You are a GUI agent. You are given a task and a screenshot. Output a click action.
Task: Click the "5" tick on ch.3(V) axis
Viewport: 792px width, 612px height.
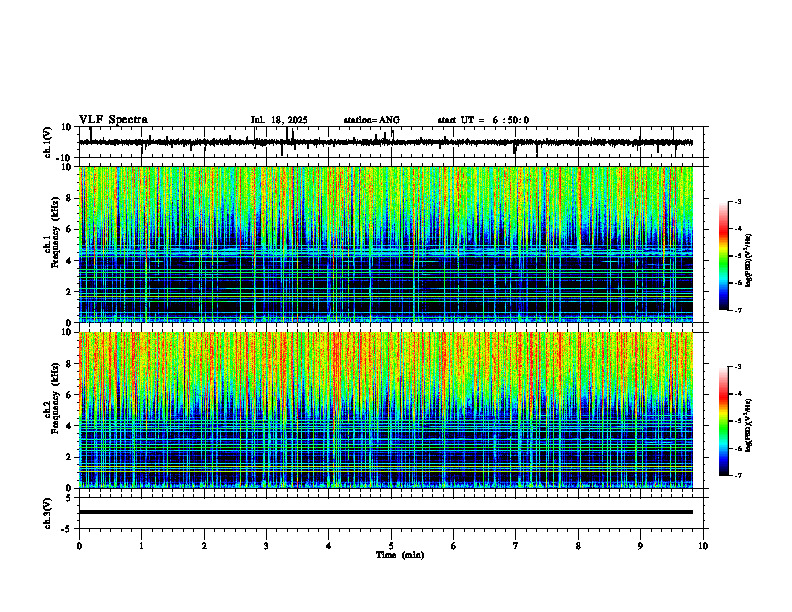point(70,498)
